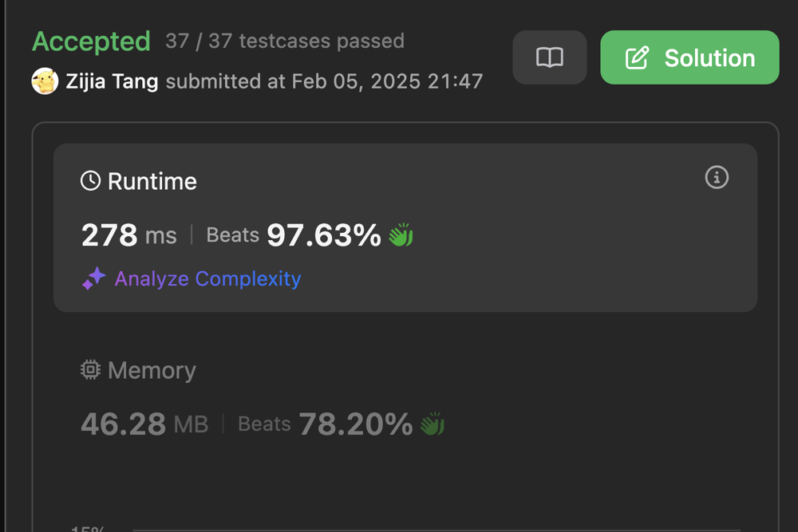This screenshot has width=798, height=532.
Task: Click the info icon in Runtime card
Action: click(717, 177)
